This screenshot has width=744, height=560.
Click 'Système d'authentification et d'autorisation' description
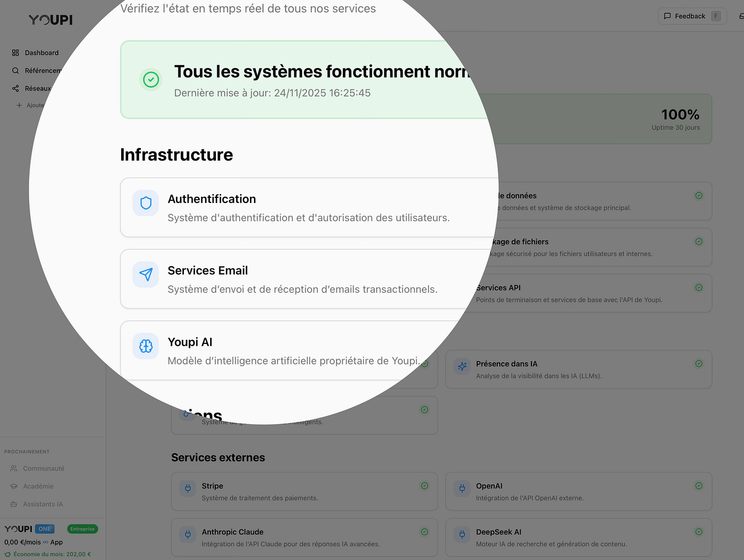point(309,218)
